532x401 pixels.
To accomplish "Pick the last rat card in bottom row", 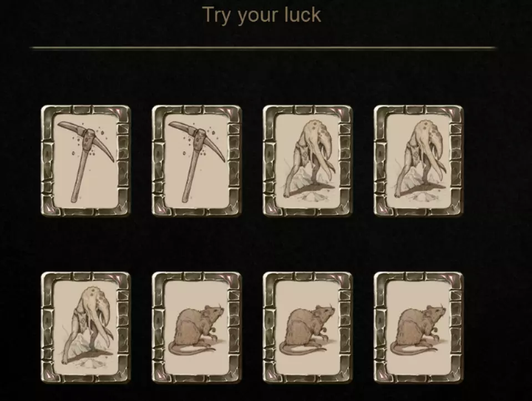I will (418, 328).
